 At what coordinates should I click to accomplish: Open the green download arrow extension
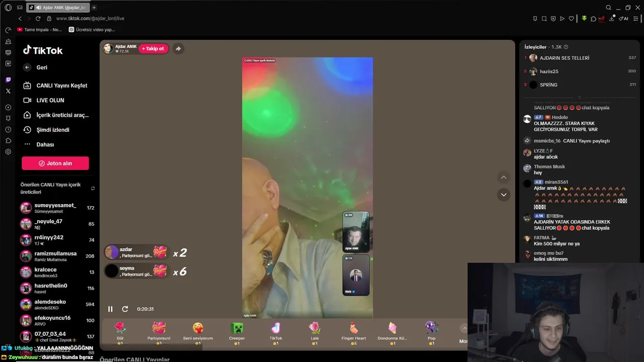(x=584, y=19)
